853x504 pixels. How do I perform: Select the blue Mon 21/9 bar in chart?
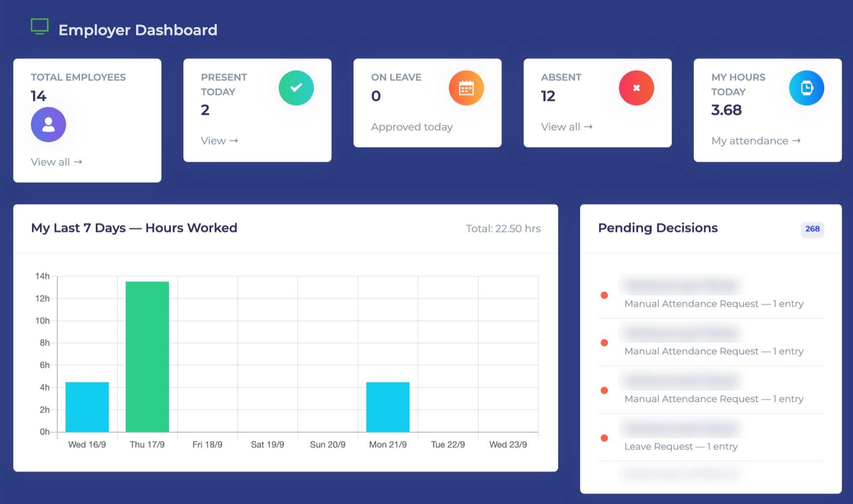click(388, 407)
